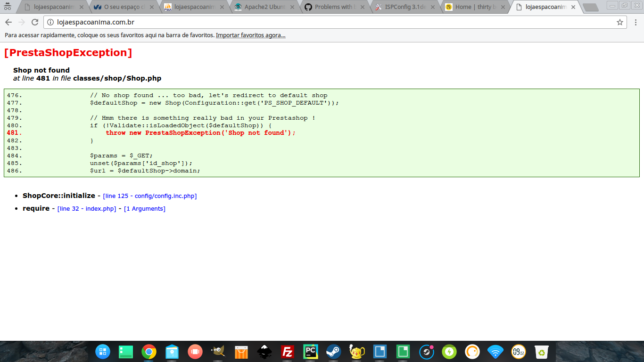The height and width of the screenshot is (362, 644).
Task: Launch GIMP from the dock
Action: coord(218,352)
